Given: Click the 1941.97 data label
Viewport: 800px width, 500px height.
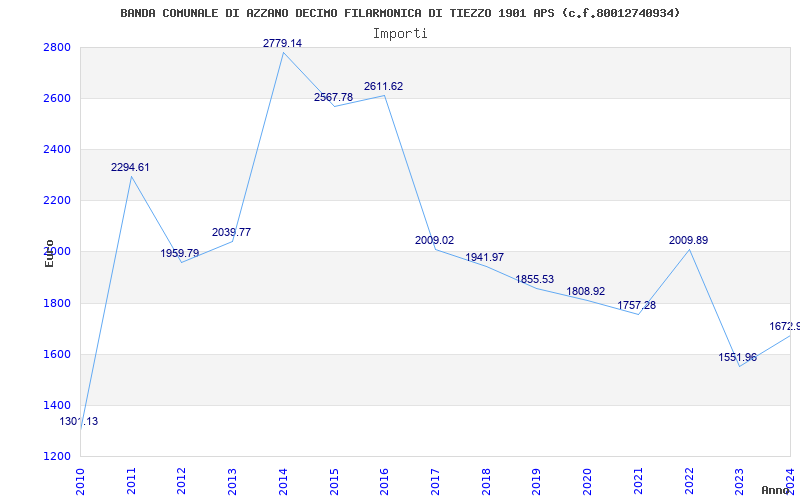Looking at the screenshot, I should [484, 257].
